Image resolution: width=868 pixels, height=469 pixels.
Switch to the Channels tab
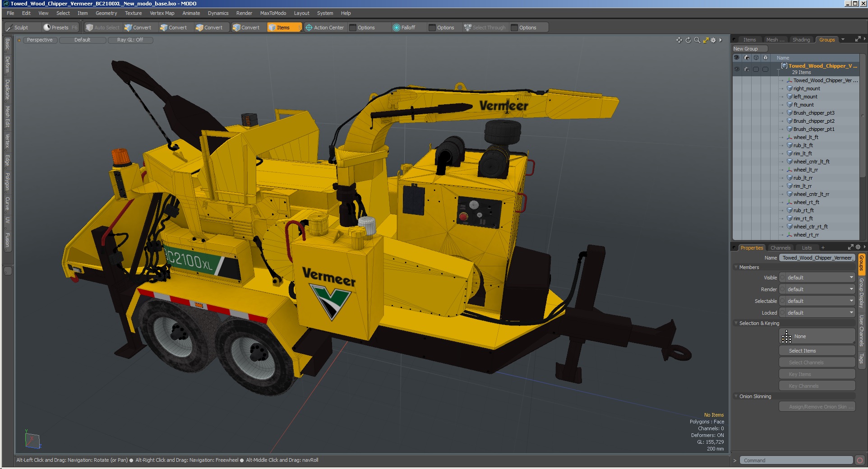tap(780, 248)
